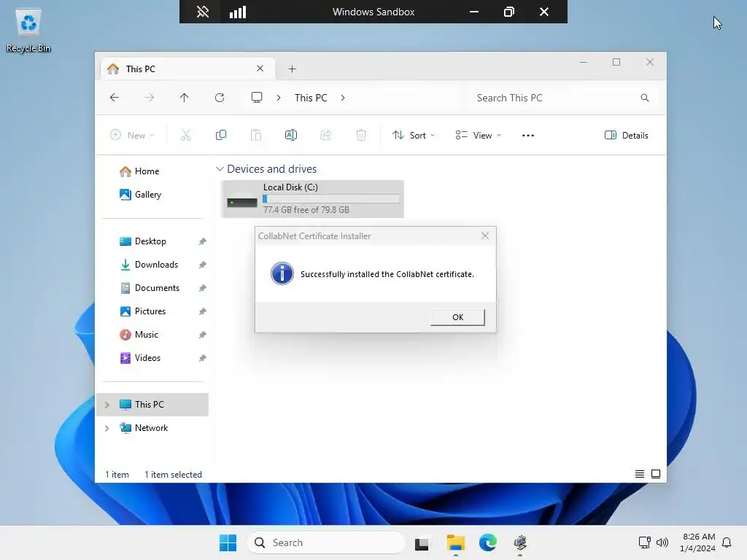Open the New dropdown menu
Image resolution: width=747 pixels, height=560 pixels.
pos(132,135)
